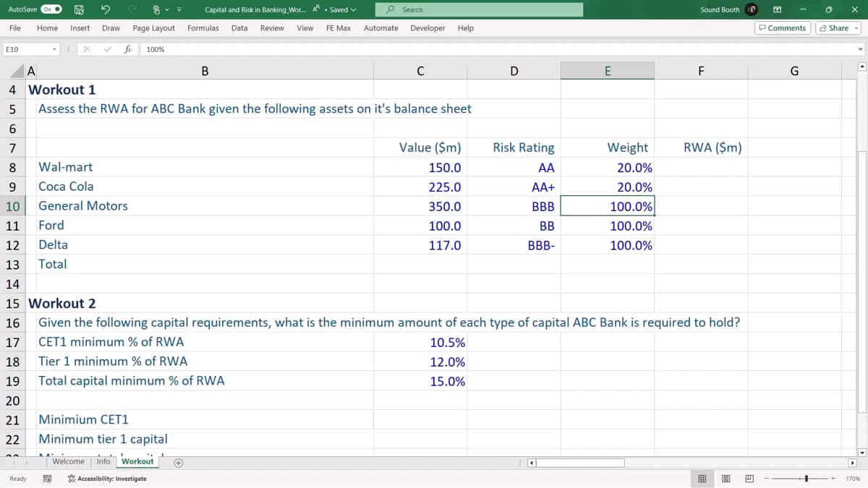Open the File menu
The width and height of the screenshot is (868, 488).
coord(14,28)
